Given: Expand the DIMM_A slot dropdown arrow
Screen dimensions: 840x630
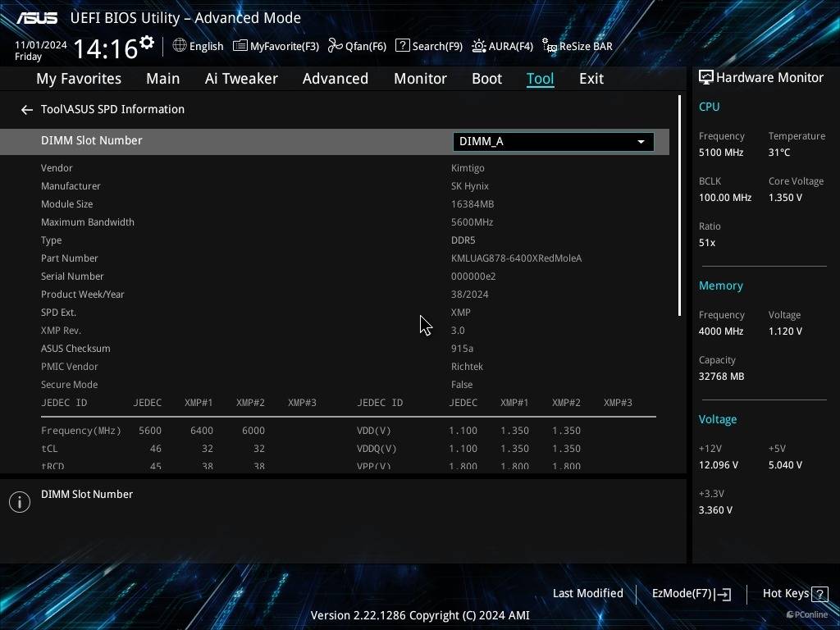Looking at the screenshot, I should click(x=641, y=142).
